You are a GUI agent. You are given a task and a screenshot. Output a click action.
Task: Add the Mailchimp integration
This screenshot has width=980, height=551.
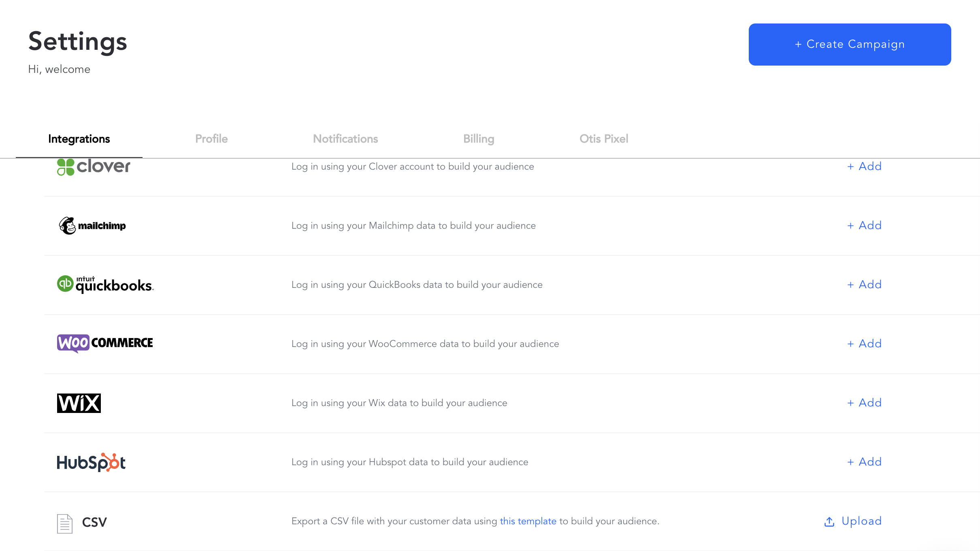click(x=865, y=226)
